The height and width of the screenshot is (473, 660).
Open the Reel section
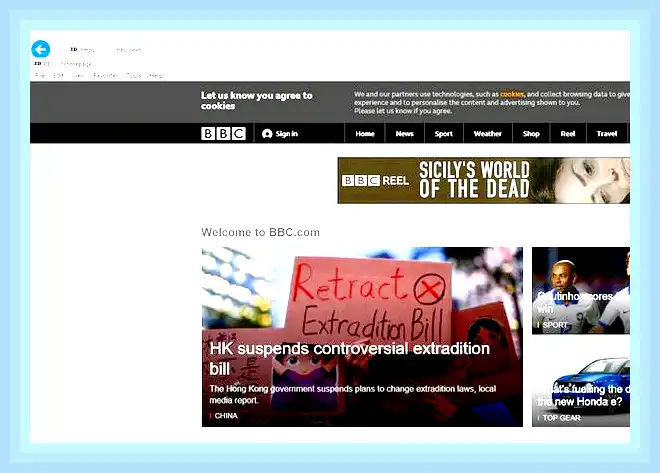(568, 133)
